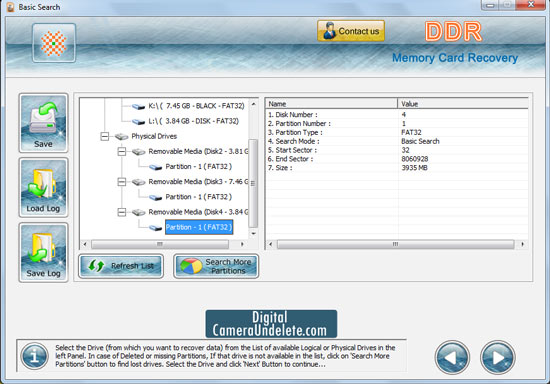This screenshot has width=550, height=384.
Task: Click the Basic Search title bar icon
Action: (x=11, y=7)
